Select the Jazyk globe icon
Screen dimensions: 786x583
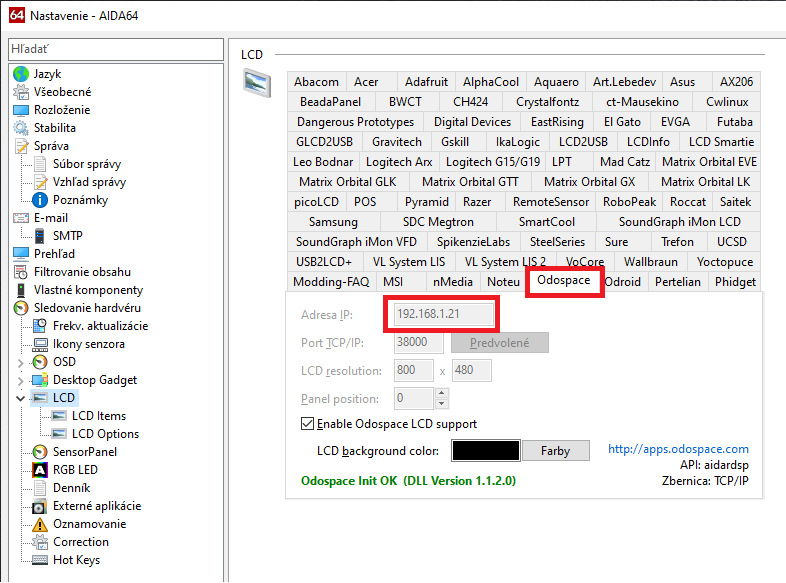click(21, 74)
